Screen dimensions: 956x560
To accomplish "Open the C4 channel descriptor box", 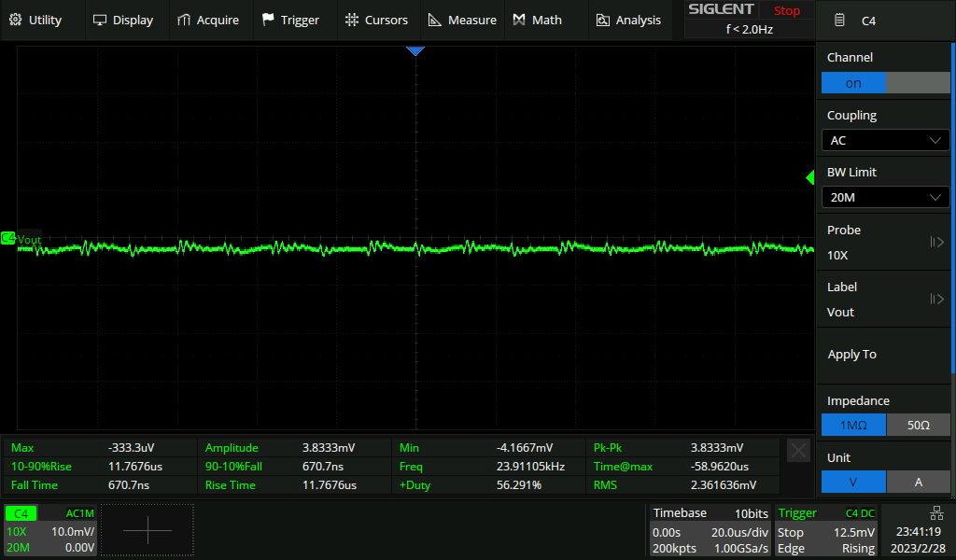I will click(50, 531).
